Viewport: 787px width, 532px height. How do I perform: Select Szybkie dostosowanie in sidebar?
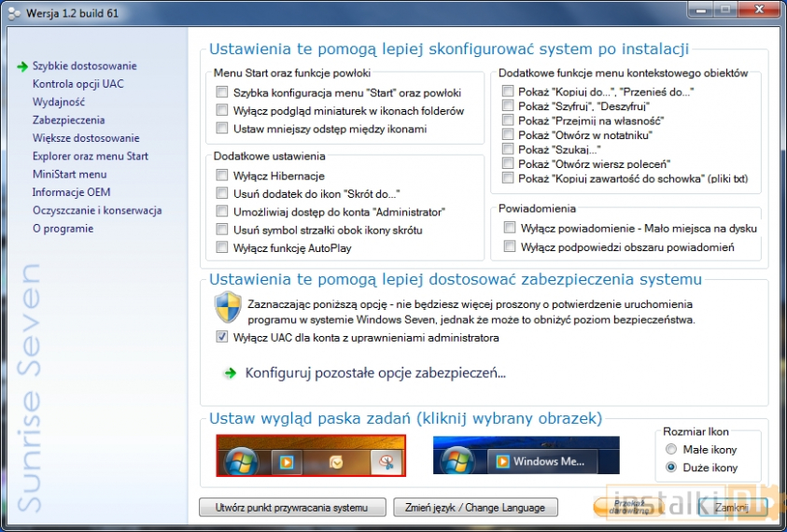coord(84,65)
